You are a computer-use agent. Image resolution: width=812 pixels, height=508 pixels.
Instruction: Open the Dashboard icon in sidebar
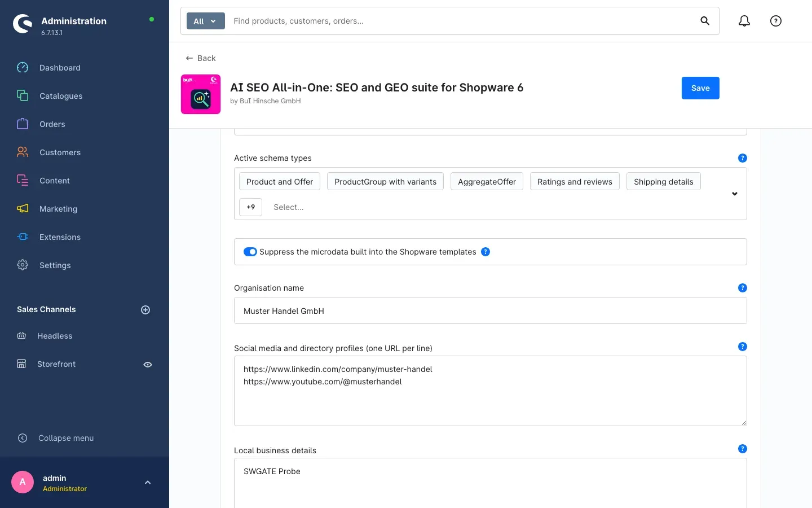pyautogui.click(x=23, y=68)
